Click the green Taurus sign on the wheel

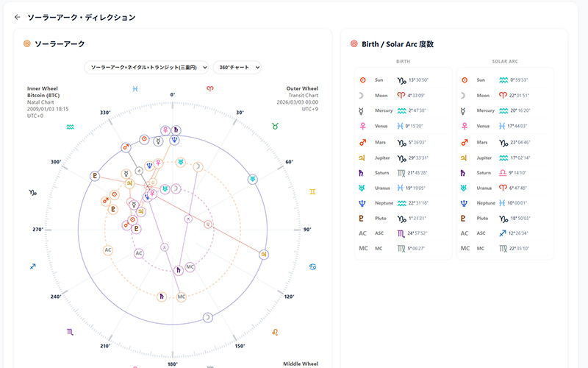point(276,127)
